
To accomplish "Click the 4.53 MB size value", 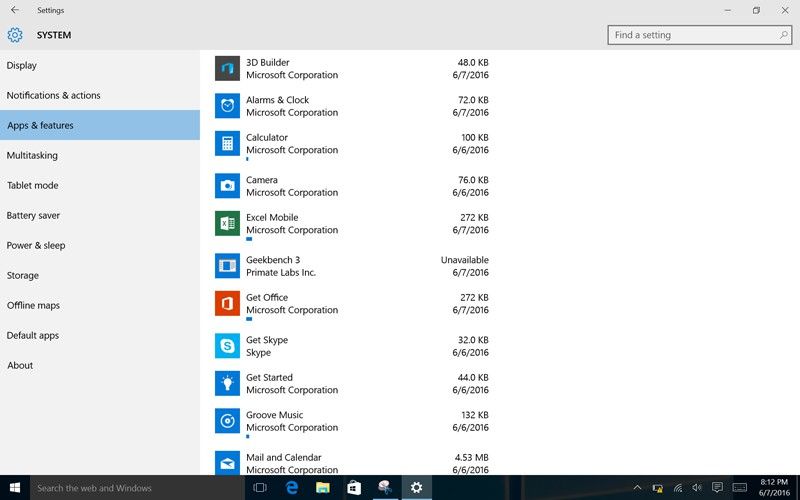I will [x=471, y=457].
